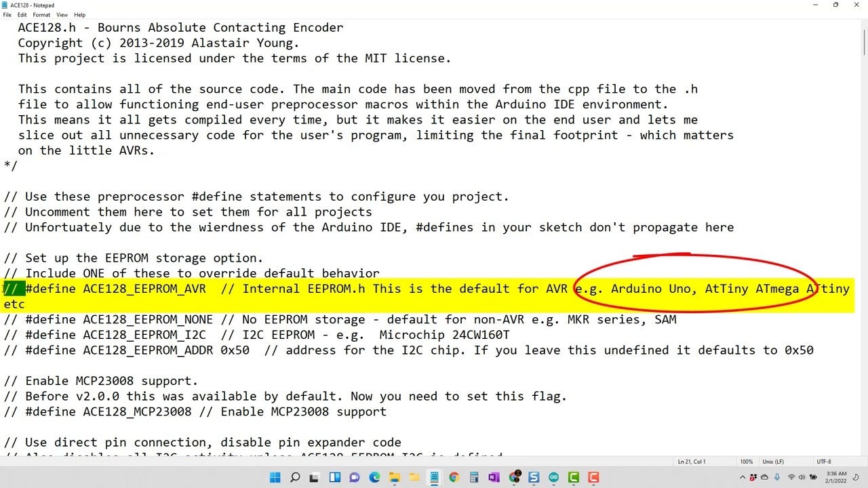Open the plain yellow folder taskbar icon
Image resolution: width=868 pixels, height=488 pixels.
click(x=414, y=478)
